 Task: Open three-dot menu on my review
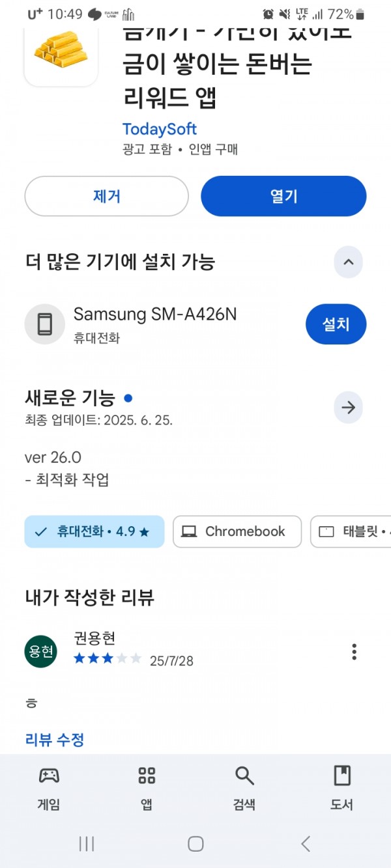pyautogui.click(x=354, y=652)
